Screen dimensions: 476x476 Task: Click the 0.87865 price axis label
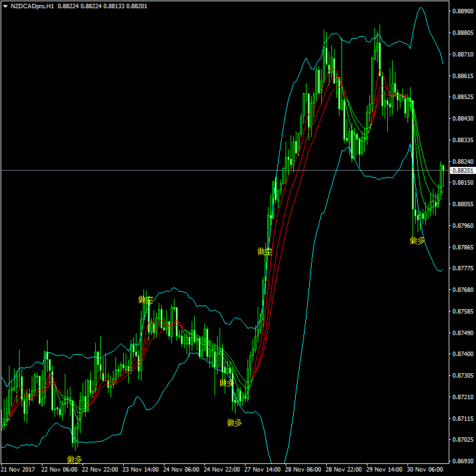[463, 247]
